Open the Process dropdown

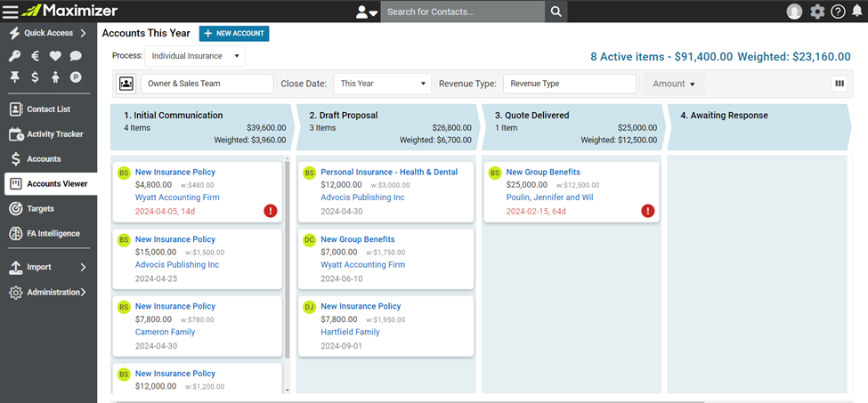click(195, 56)
